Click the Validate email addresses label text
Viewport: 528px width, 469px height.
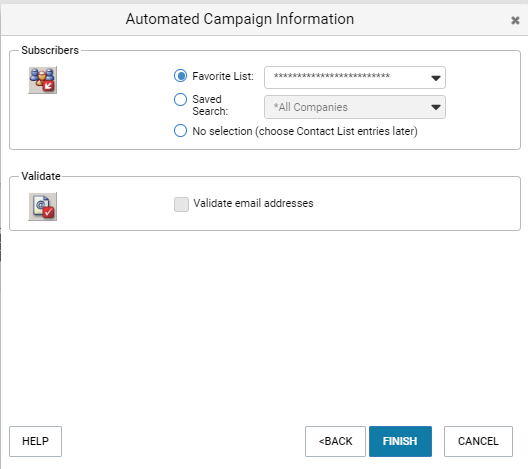click(x=253, y=203)
